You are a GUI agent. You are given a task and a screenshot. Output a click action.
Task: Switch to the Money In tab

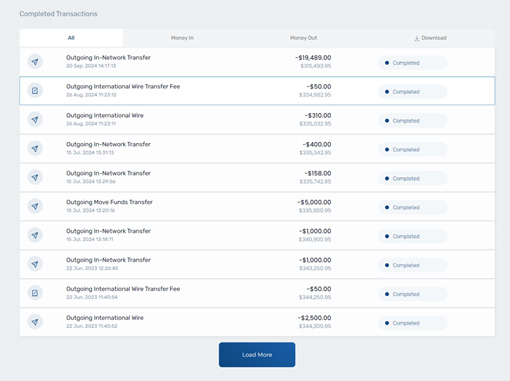pyautogui.click(x=182, y=38)
